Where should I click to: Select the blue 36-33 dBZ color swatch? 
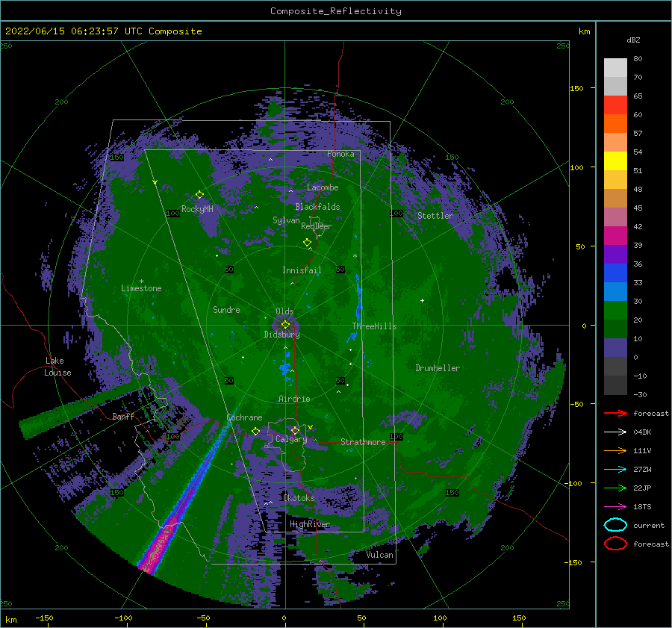coord(615,273)
